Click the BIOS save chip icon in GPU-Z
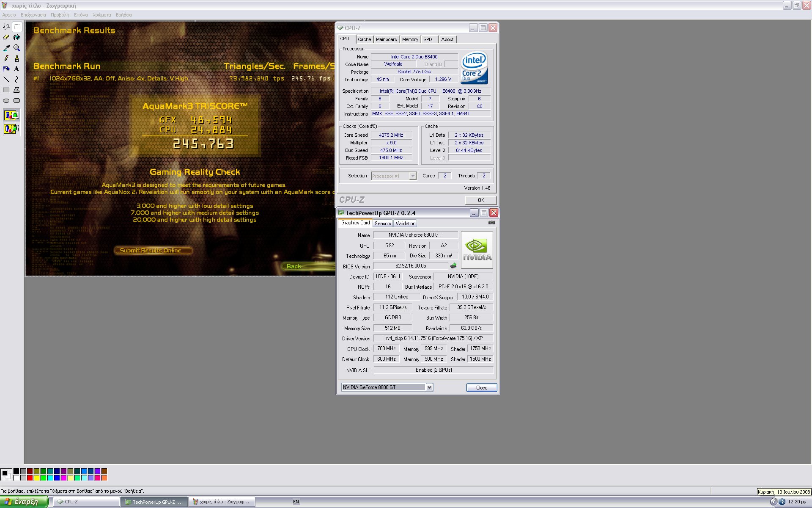 [453, 266]
